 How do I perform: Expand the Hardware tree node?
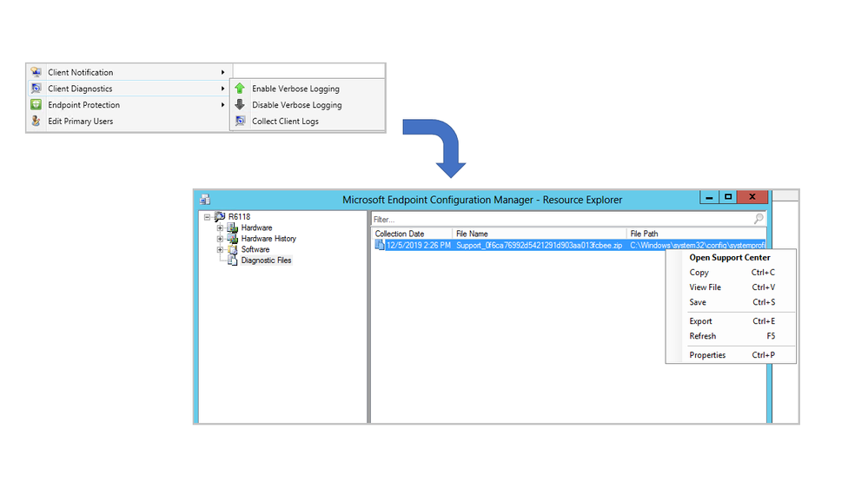(220, 228)
